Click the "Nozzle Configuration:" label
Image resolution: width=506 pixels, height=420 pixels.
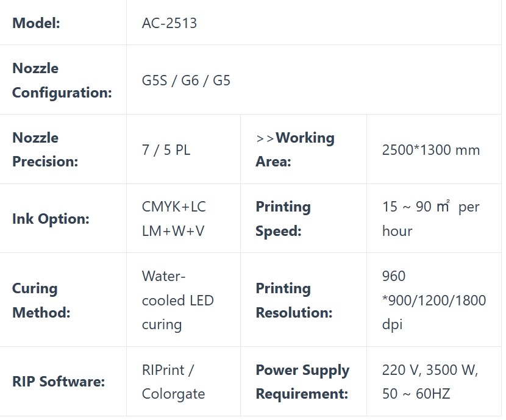pos(62,80)
